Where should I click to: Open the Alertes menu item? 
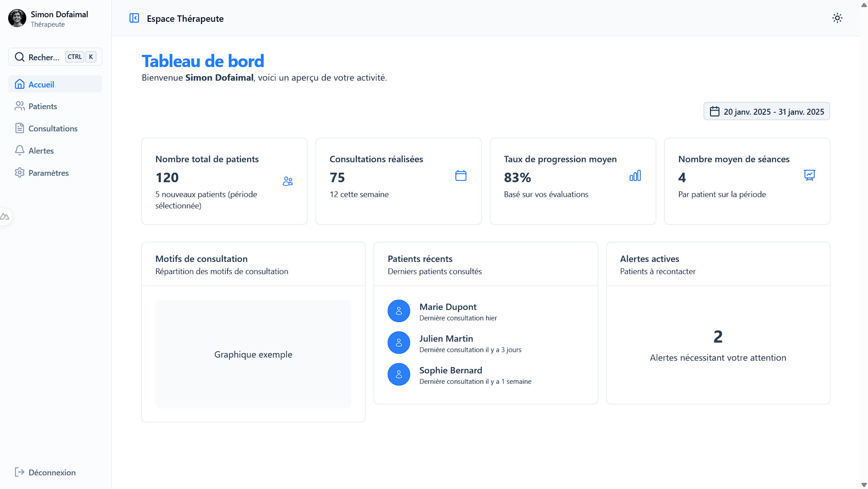click(x=55, y=150)
